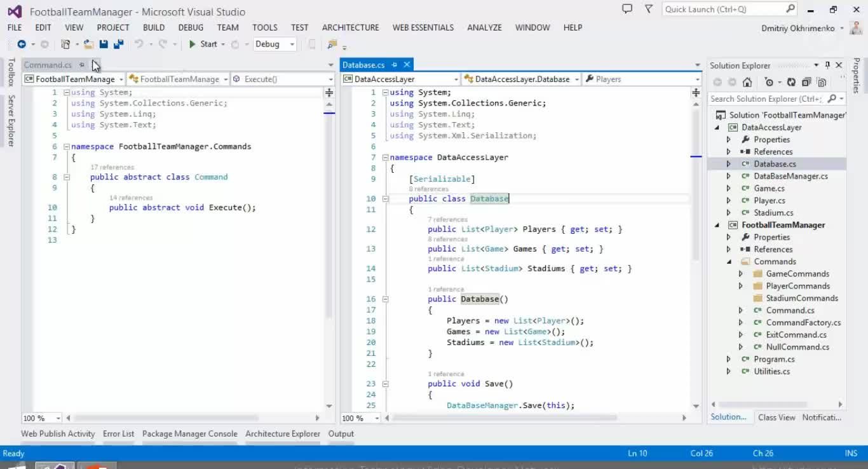This screenshot has width=868, height=469.
Task: Click the Search Solution Explorer field
Action: click(x=766, y=99)
